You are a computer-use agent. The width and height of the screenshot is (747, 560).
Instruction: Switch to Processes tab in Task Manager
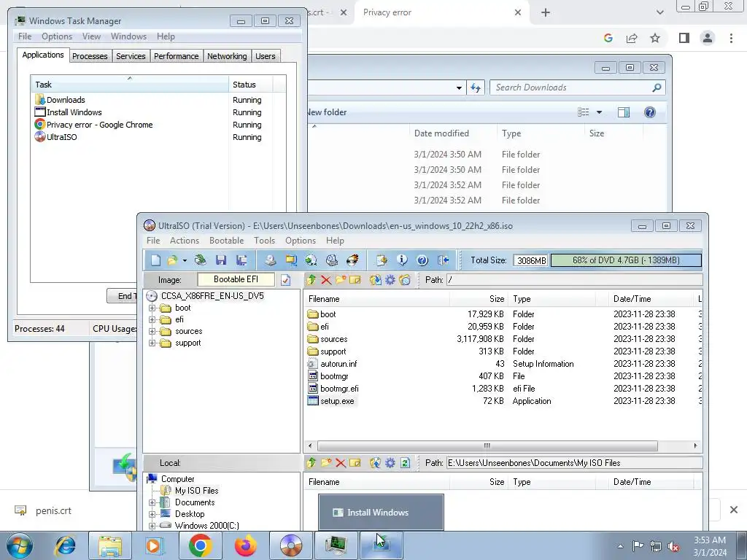click(90, 56)
